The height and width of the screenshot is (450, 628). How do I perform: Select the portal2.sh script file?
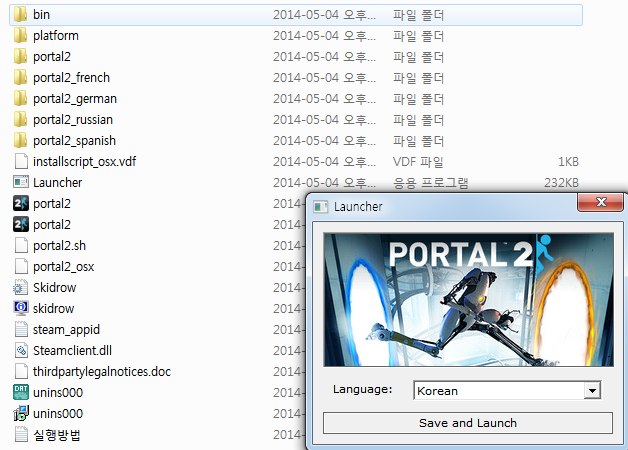pyautogui.click(x=59, y=246)
